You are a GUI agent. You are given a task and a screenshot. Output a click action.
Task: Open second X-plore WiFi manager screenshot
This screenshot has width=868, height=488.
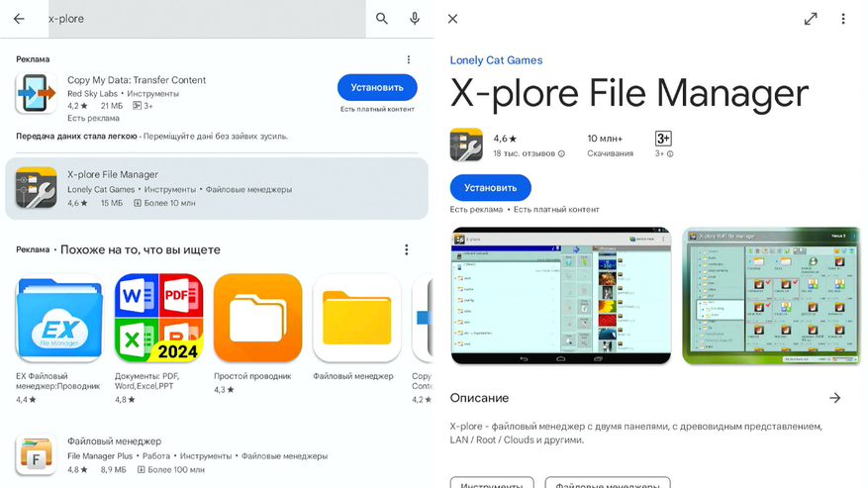coord(772,295)
